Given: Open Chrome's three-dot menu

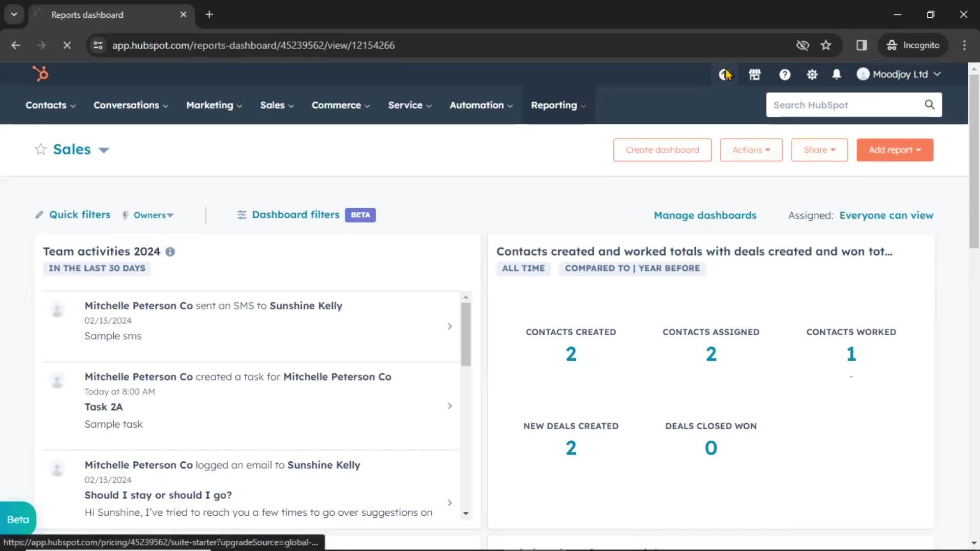Looking at the screenshot, I should coord(964,45).
